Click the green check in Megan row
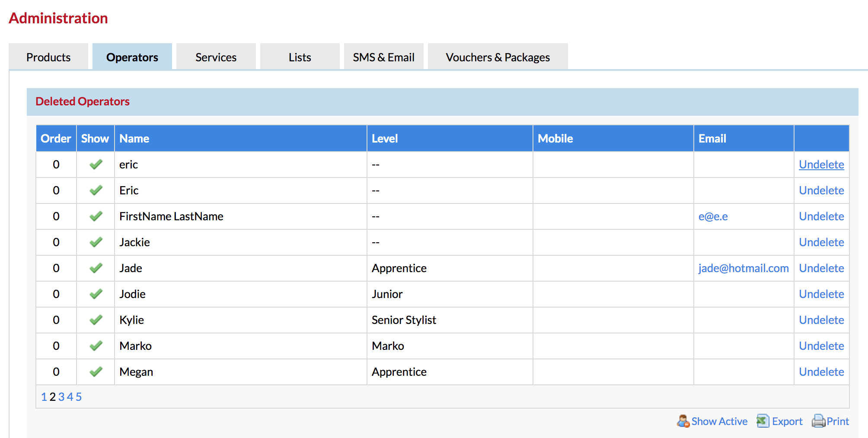868x438 pixels. (x=96, y=372)
